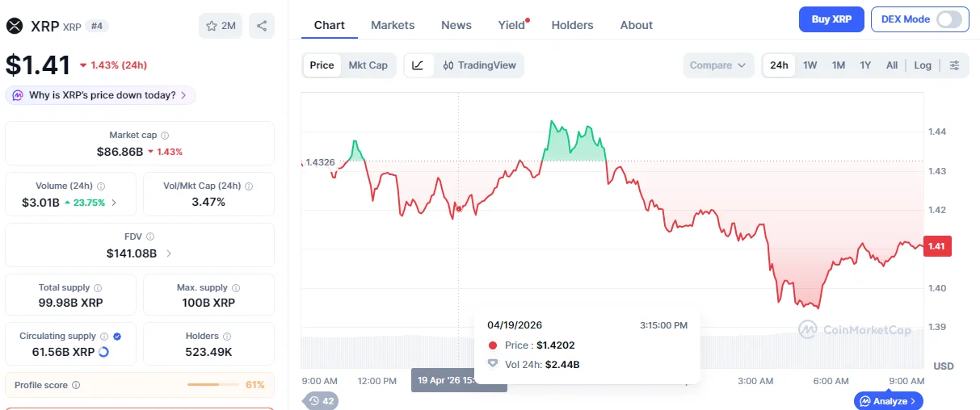Open chart settings sliders icon
The image size is (980, 410).
click(955, 65)
